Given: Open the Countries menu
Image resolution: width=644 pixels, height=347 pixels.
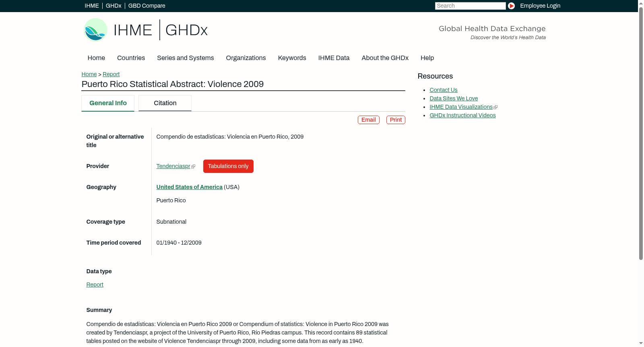Looking at the screenshot, I should (x=131, y=58).
